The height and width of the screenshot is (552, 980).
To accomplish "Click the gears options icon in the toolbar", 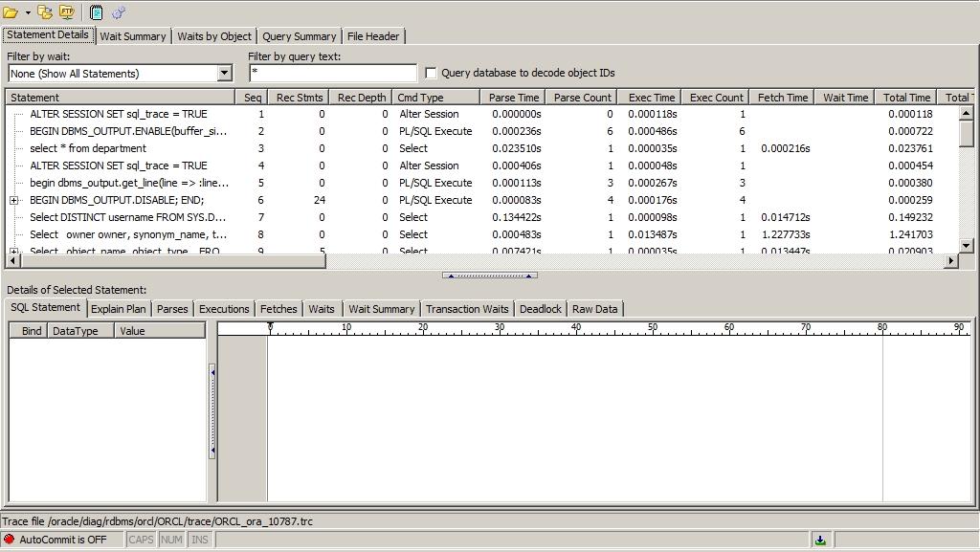I will [x=119, y=12].
